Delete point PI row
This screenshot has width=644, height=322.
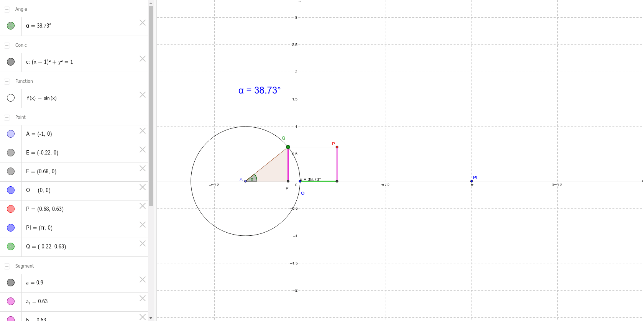tap(143, 225)
